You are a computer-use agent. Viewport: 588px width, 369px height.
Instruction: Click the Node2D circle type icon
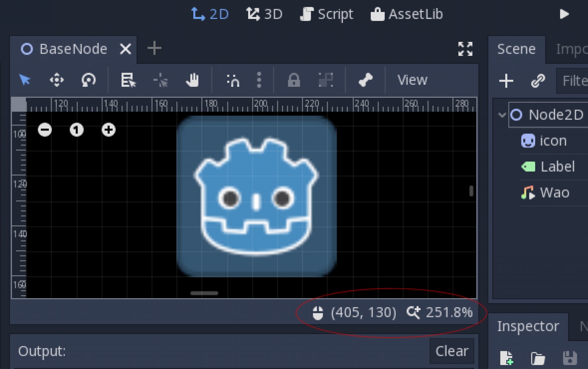516,115
